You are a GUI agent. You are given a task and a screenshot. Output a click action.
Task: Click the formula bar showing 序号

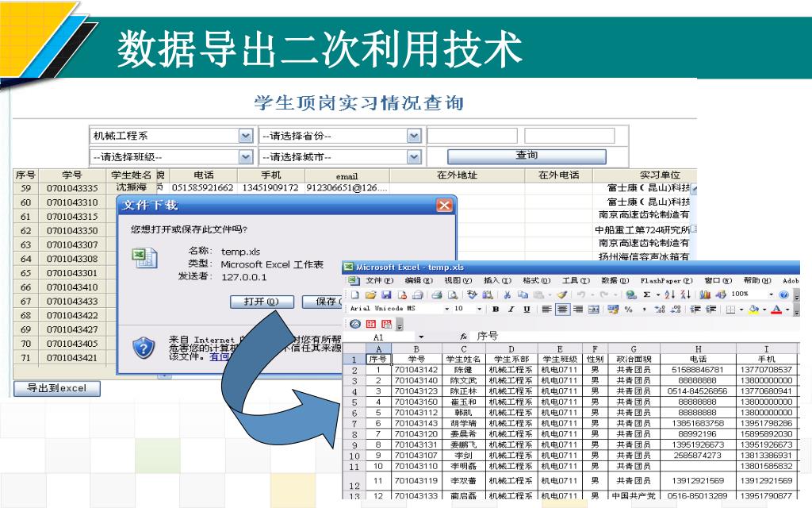tap(634, 337)
